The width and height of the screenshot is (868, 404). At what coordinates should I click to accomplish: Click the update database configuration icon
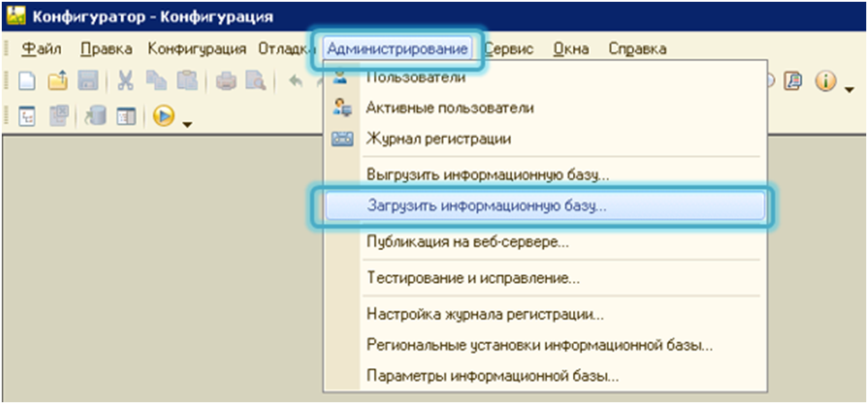click(95, 116)
